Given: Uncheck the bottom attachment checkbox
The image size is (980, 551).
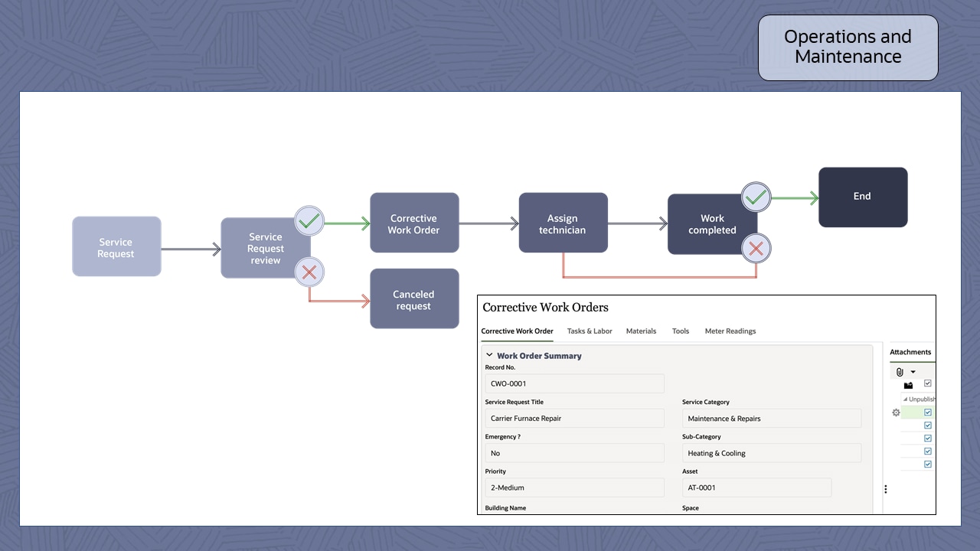Looking at the screenshot, I should point(927,464).
